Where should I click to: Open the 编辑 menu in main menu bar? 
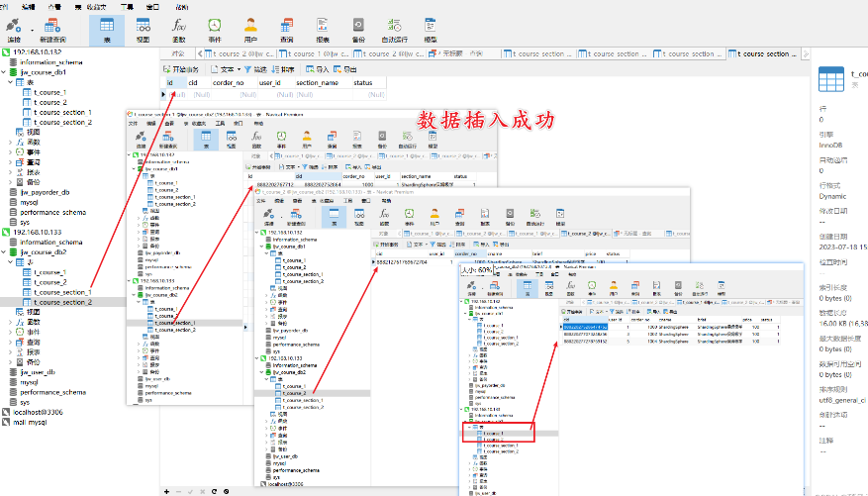28,7
